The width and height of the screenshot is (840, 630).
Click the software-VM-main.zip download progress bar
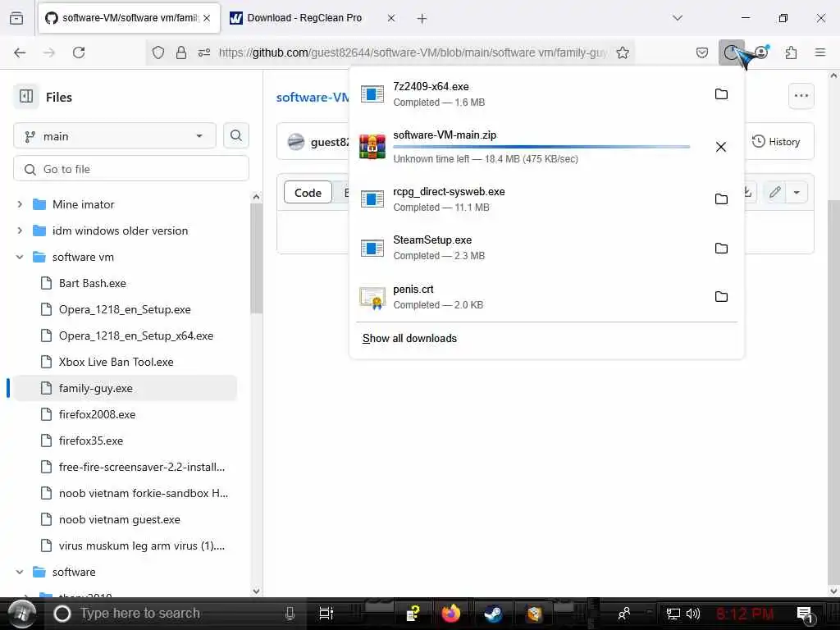tap(541, 146)
